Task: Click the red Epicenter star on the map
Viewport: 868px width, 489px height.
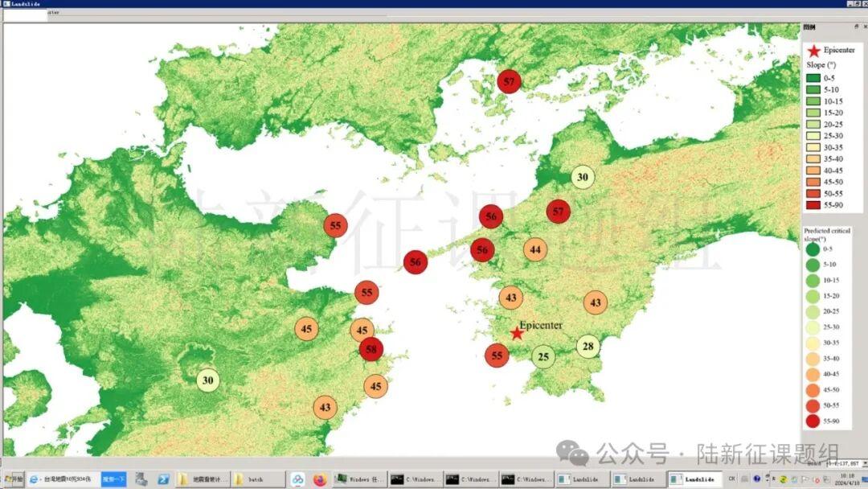Action: pyautogui.click(x=517, y=332)
